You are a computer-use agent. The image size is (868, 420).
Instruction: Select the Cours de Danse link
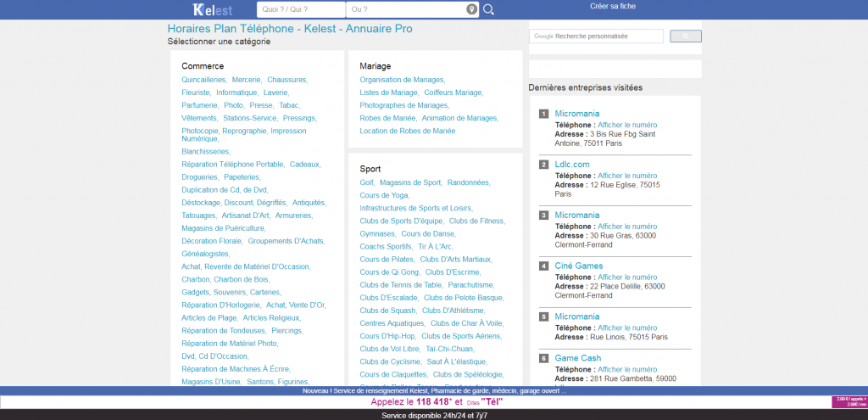coord(428,233)
